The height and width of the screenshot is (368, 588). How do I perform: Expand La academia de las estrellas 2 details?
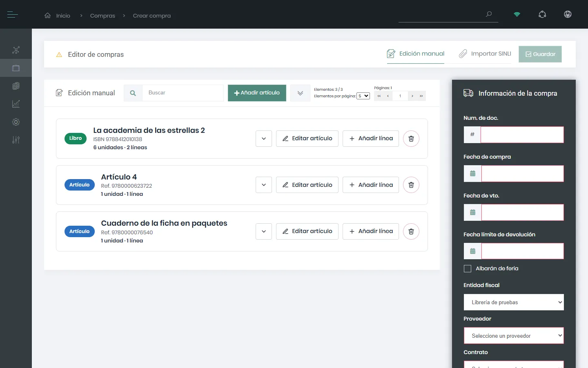click(264, 139)
